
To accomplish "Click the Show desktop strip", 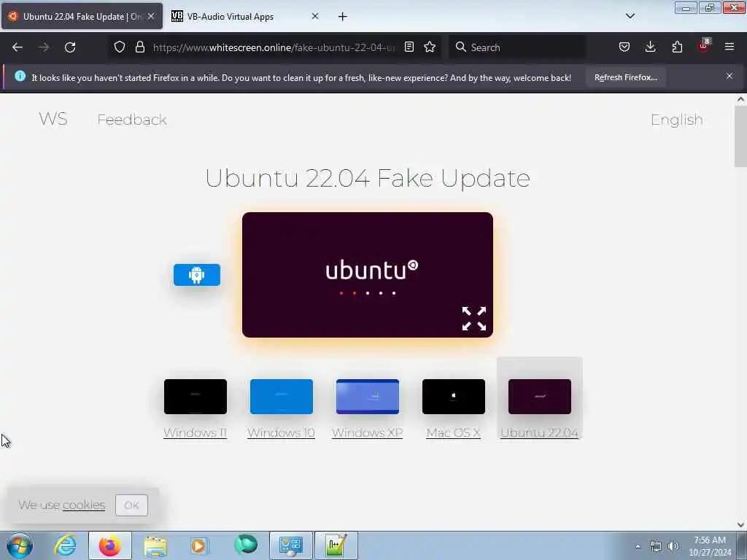I will coord(742,545).
